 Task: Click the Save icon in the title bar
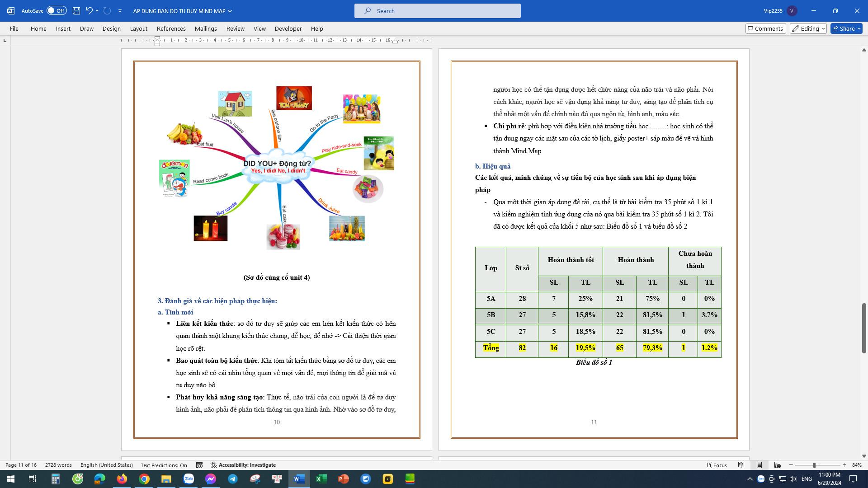click(76, 10)
